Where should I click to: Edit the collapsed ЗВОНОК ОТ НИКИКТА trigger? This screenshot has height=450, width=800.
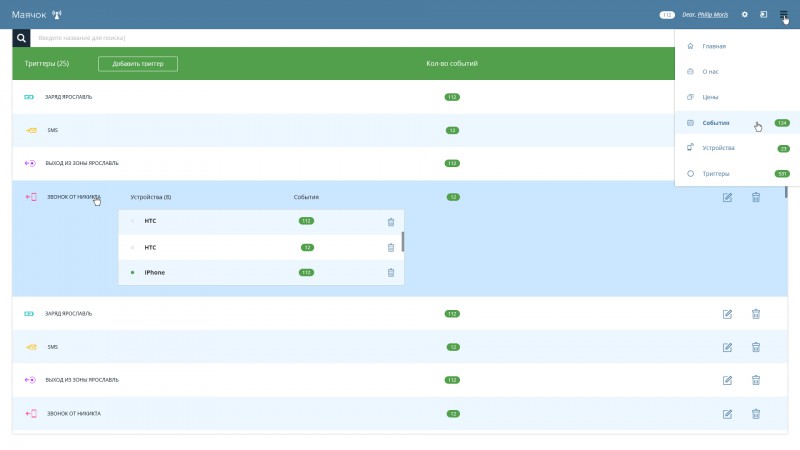coord(727,414)
